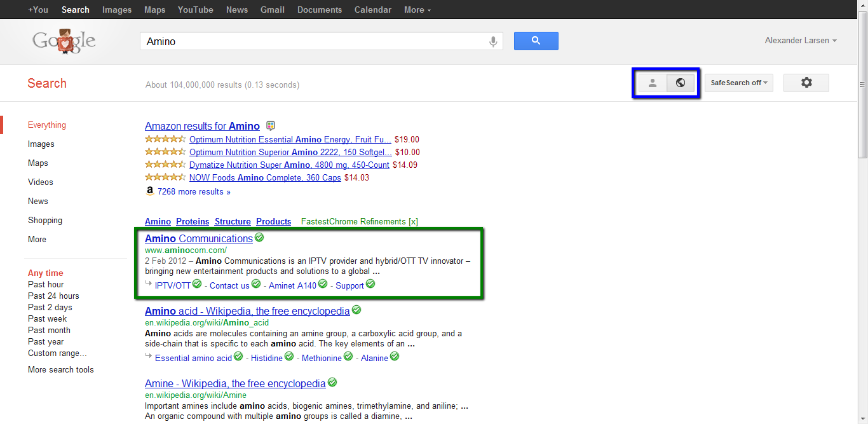Open 7268 more results link
Image resolution: width=868 pixels, height=424 pixels.
[194, 191]
